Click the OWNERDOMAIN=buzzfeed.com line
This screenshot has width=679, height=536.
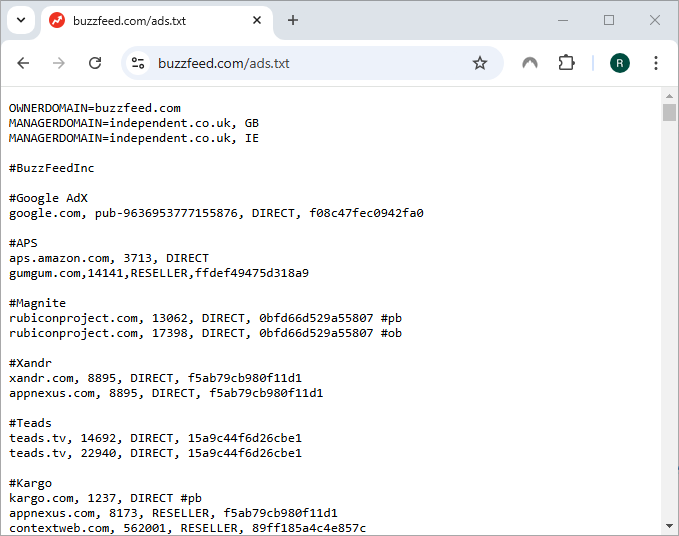[x=95, y=108]
